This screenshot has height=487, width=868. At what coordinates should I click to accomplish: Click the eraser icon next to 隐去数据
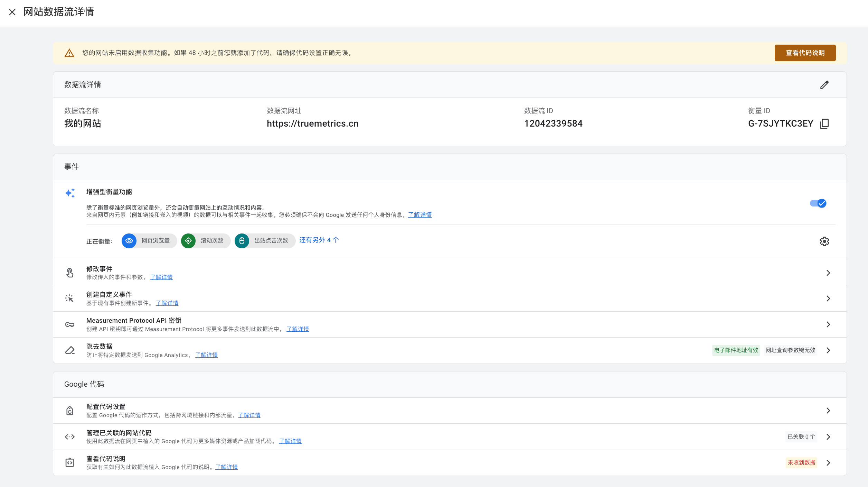(x=70, y=350)
